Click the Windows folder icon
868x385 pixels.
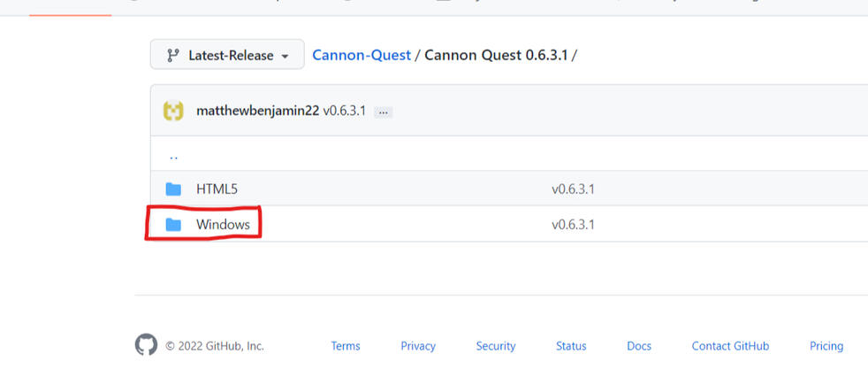(x=173, y=224)
